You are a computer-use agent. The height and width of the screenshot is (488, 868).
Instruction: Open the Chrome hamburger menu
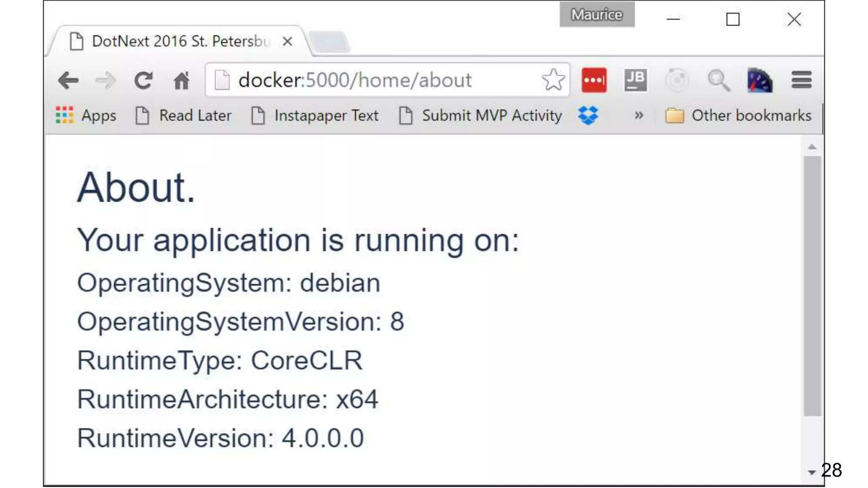(801, 80)
